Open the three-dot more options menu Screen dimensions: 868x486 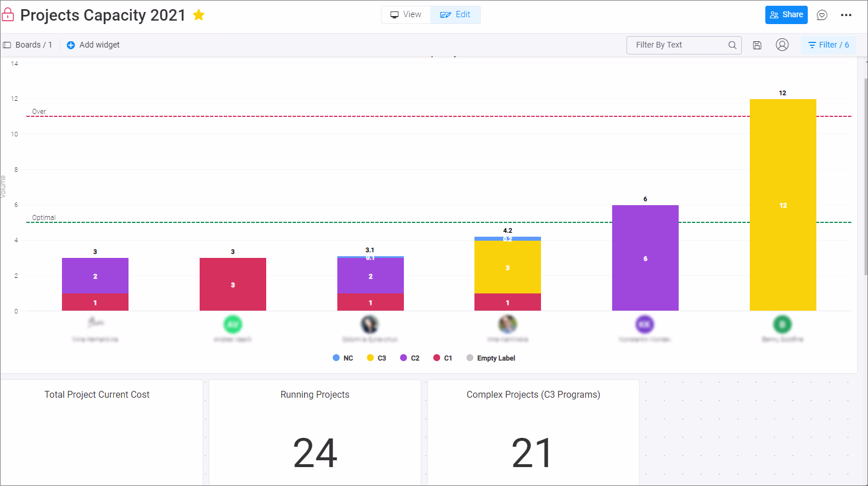[846, 15]
